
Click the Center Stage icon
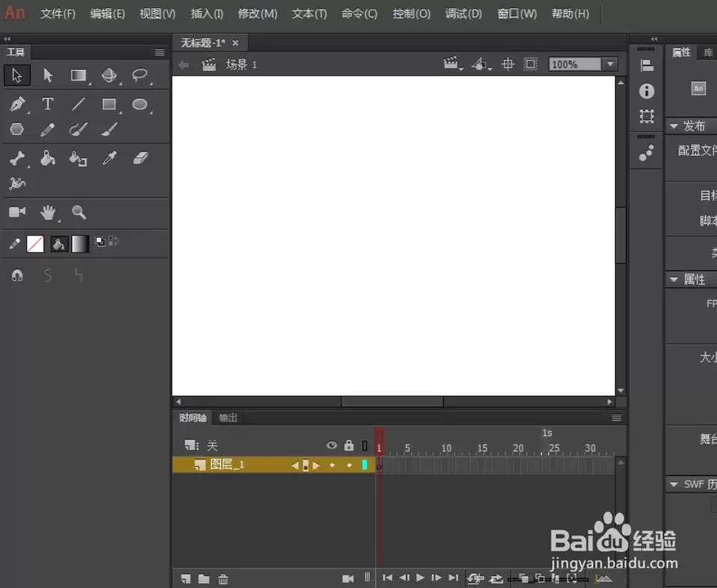(507, 65)
